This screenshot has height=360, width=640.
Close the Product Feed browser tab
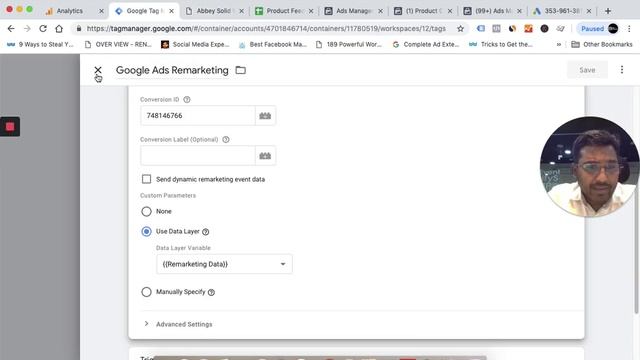(x=311, y=11)
